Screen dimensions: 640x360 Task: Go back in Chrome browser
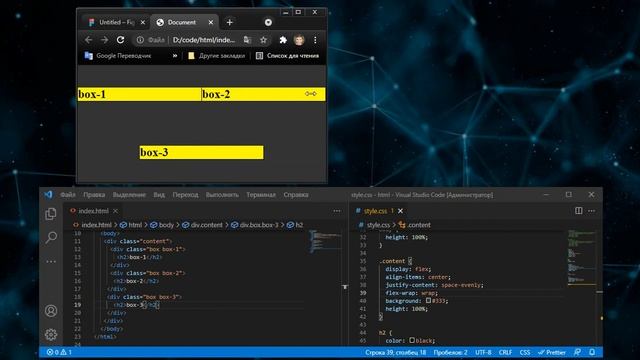[88, 40]
